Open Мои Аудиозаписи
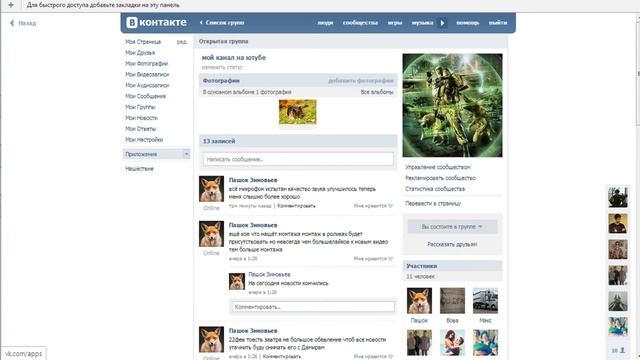This screenshot has height=360, width=640. [147, 85]
